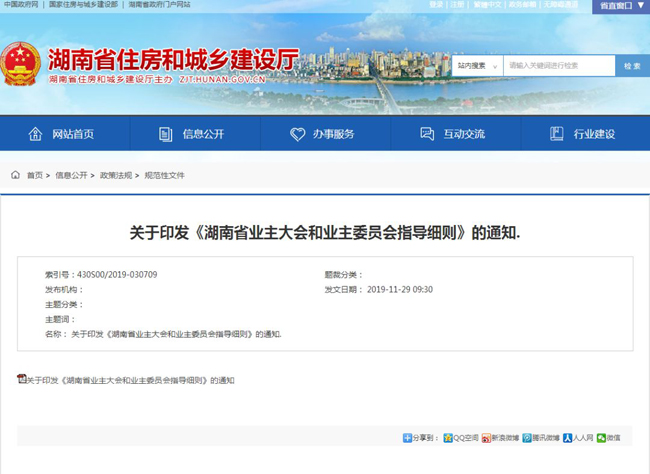Click the 政策法规 breadcrumb link

pyautogui.click(x=116, y=175)
